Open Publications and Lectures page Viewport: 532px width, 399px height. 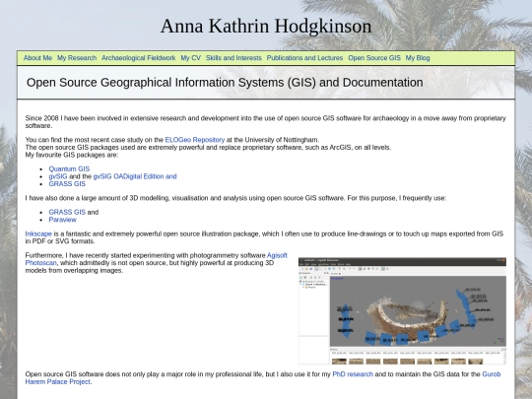[304, 58]
